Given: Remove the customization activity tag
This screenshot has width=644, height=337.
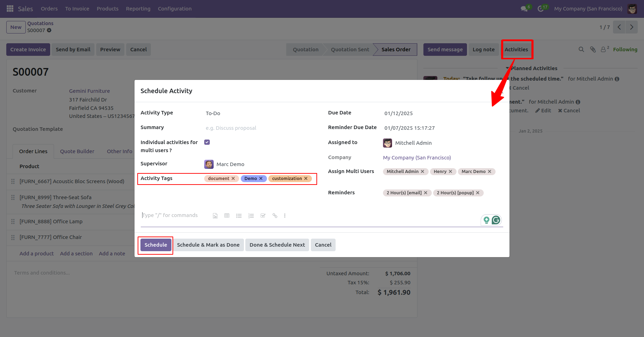Looking at the screenshot, I should click(x=306, y=179).
